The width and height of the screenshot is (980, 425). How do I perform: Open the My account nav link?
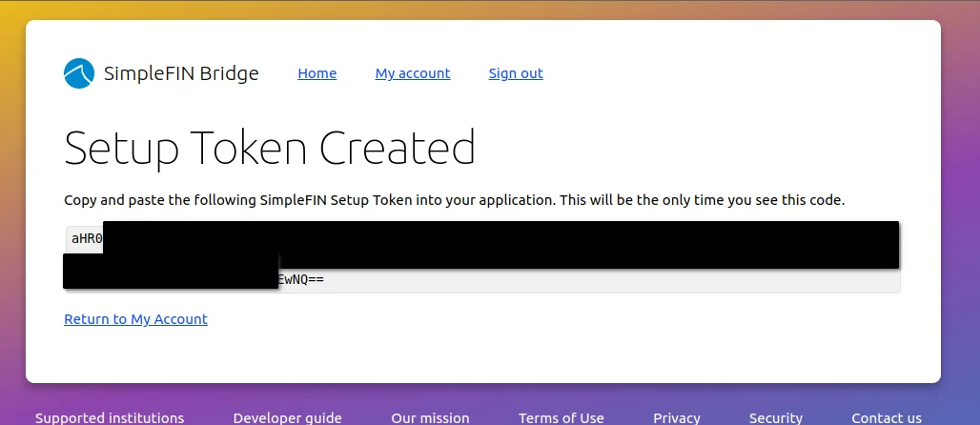click(413, 73)
